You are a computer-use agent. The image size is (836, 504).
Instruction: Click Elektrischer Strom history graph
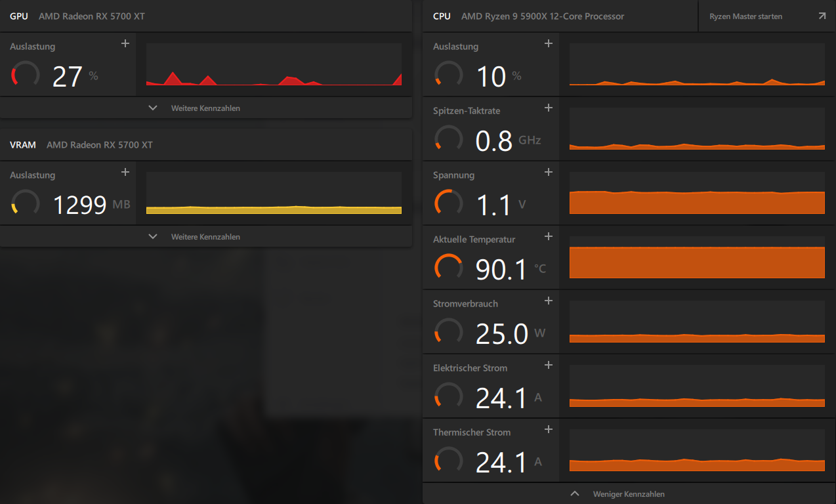pyautogui.click(x=697, y=386)
